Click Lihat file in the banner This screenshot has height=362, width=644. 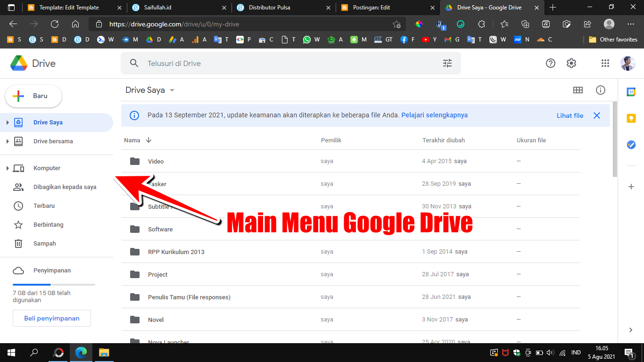tap(570, 115)
